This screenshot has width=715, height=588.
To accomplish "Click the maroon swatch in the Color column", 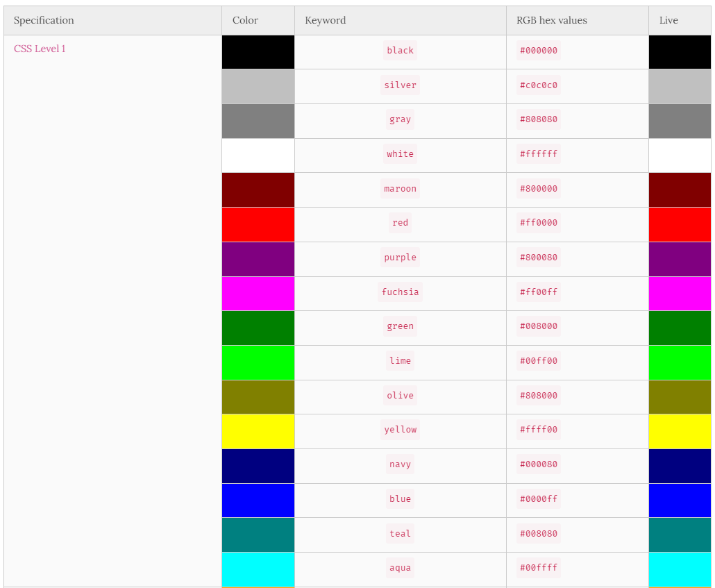I will point(258,190).
